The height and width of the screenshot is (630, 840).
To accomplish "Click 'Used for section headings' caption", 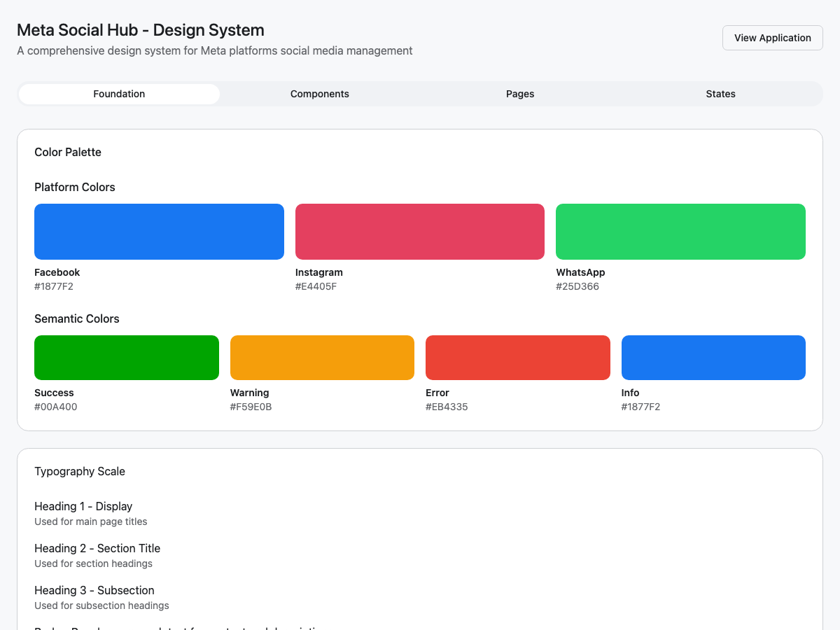I will pyautogui.click(x=93, y=563).
